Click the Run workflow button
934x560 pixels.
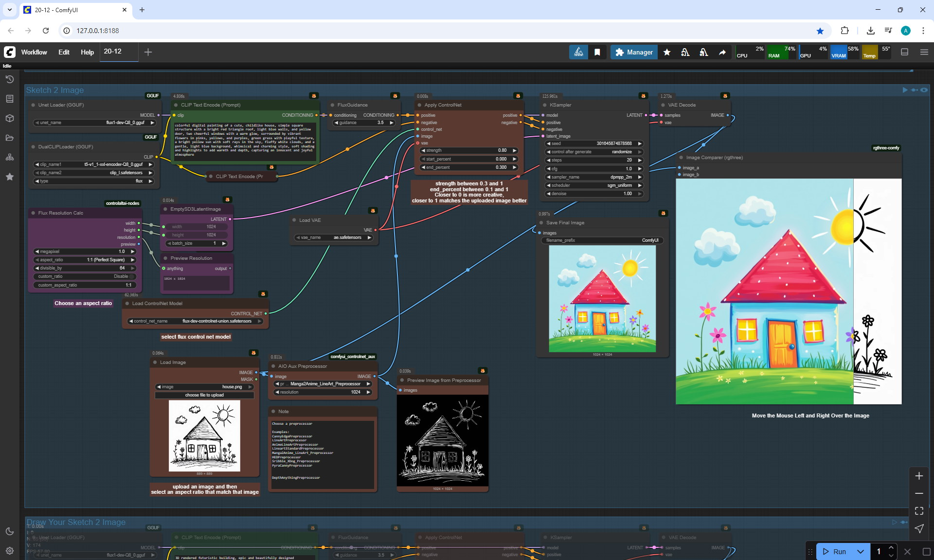835,551
